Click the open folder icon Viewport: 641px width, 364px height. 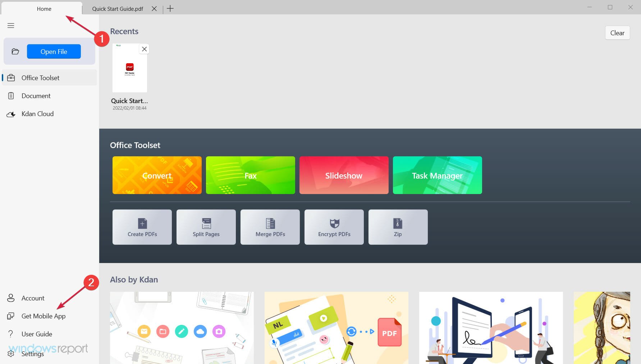click(x=15, y=51)
